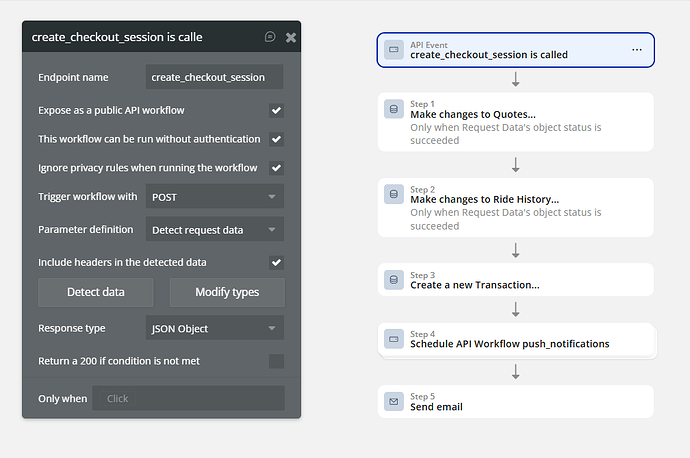This screenshot has width=690, height=458.
Task: Edit the Endpoint name field
Action: [x=215, y=77]
